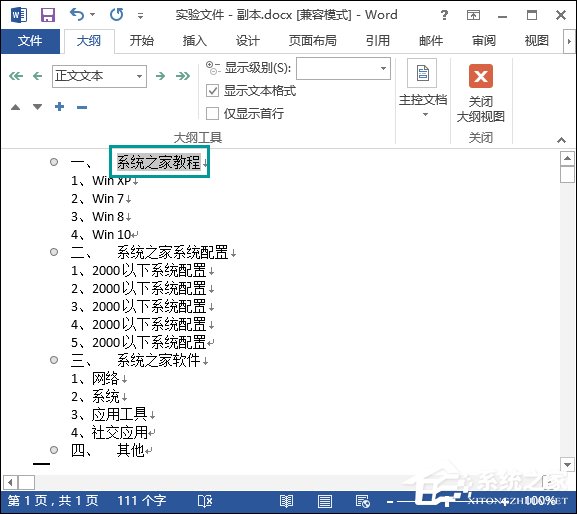Select outline bullet beside 其他
The width and height of the screenshot is (577, 514).
coord(54,450)
